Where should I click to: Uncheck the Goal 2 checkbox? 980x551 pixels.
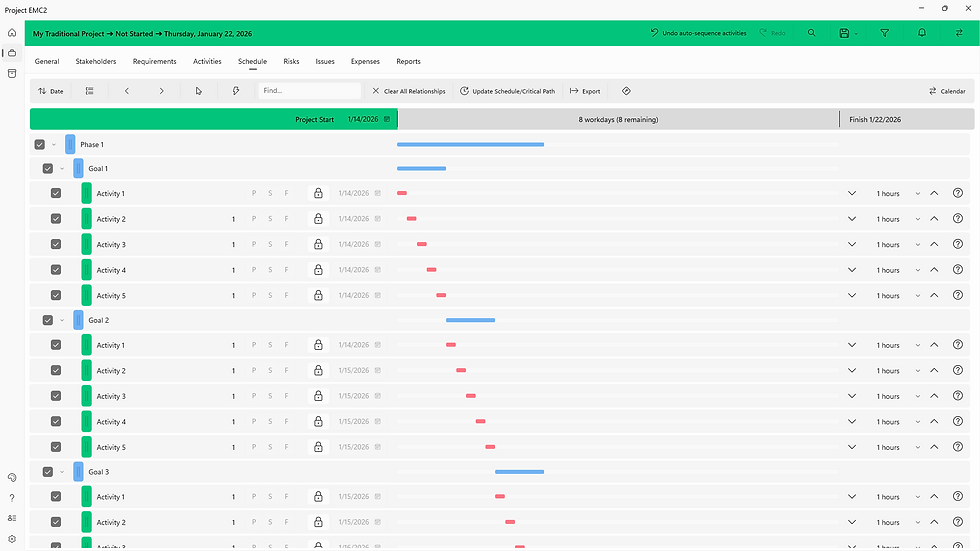tap(48, 320)
